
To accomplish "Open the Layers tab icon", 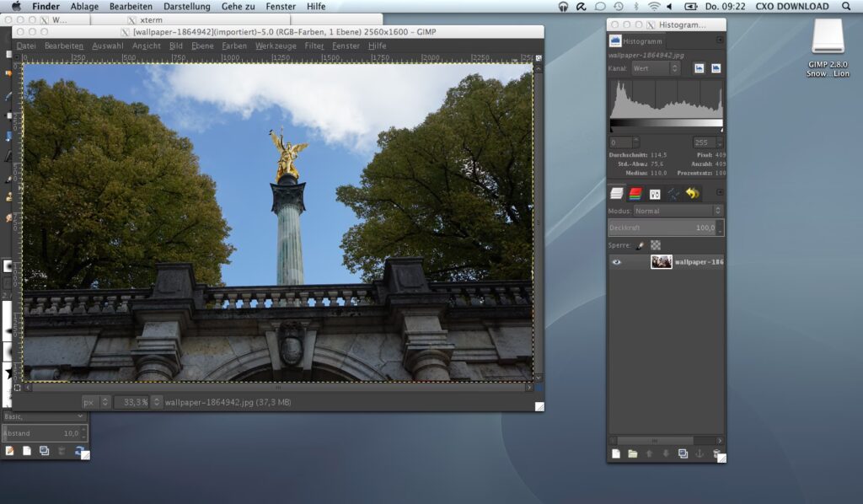I will (617, 194).
